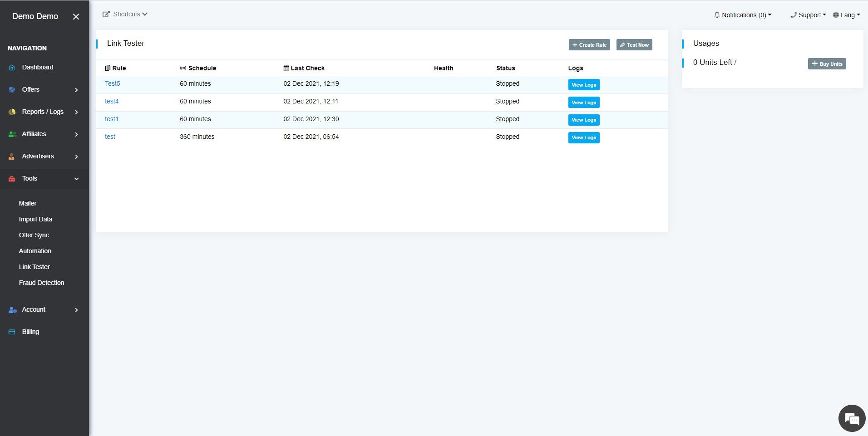The height and width of the screenshot is (436, 868).
Task: Open the Test5 rule link
Action: coord(113,83)
